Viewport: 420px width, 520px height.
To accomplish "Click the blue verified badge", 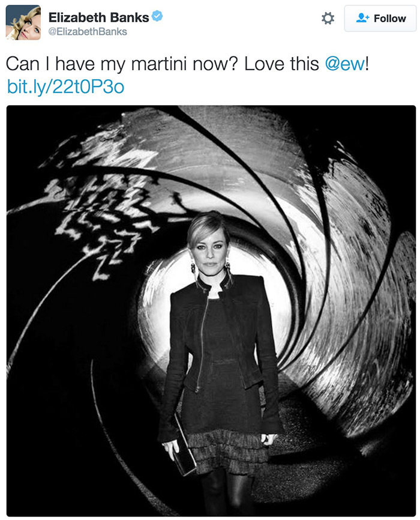I will 157,16.
